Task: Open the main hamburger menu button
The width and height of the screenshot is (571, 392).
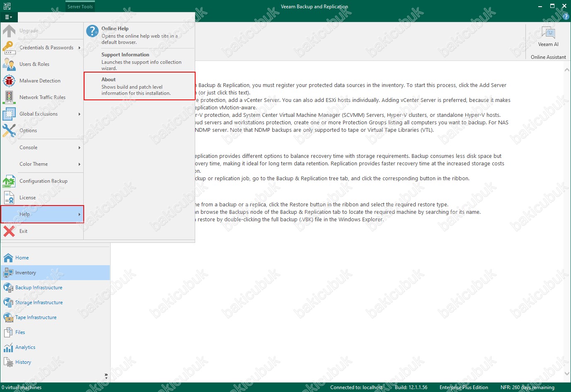Action: click(8, 17)
